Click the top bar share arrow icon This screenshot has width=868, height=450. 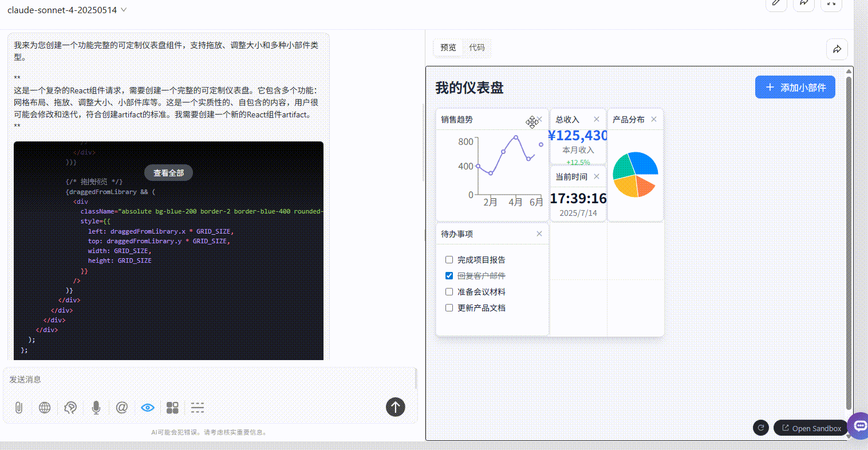coord(804,3)
